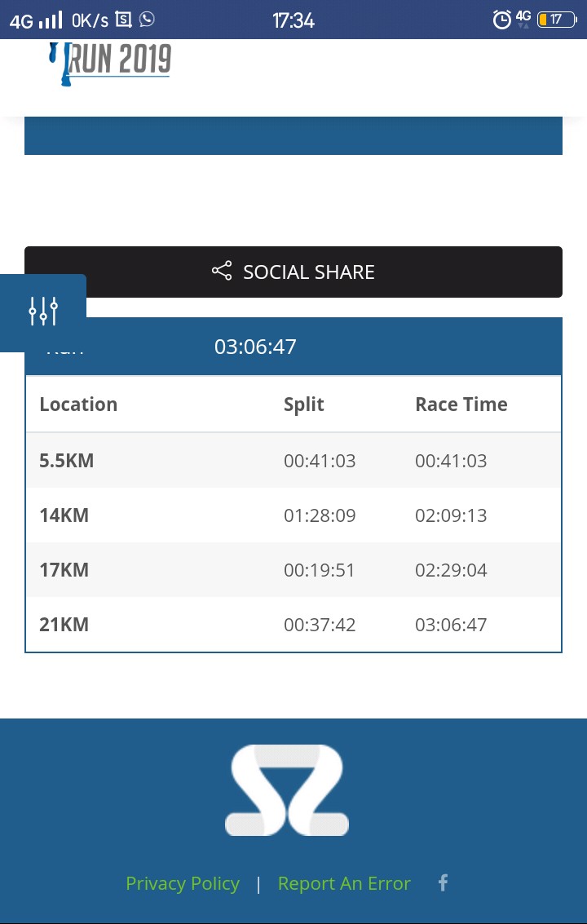Open the Report An Error link

pos(344,883)
